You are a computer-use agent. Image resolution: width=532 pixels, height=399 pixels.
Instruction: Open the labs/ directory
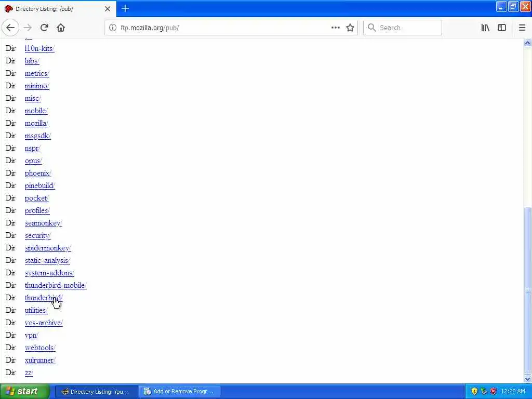point(32,61)
